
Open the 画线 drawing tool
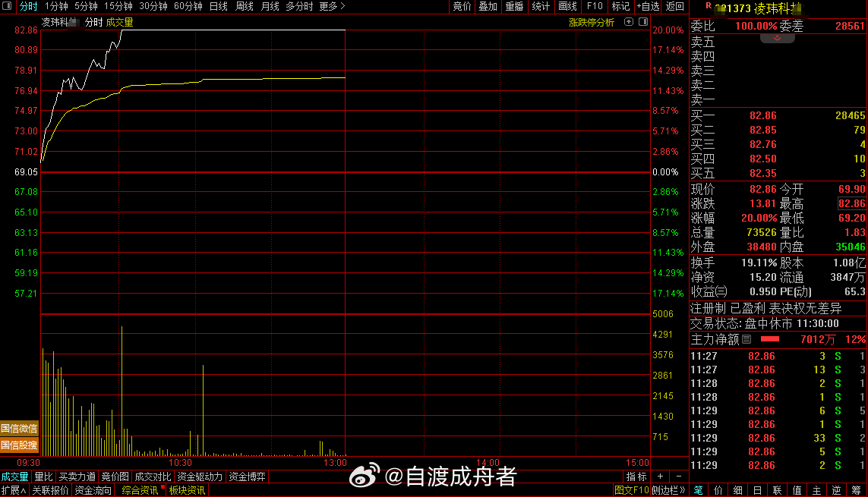[x=567, y=6]
